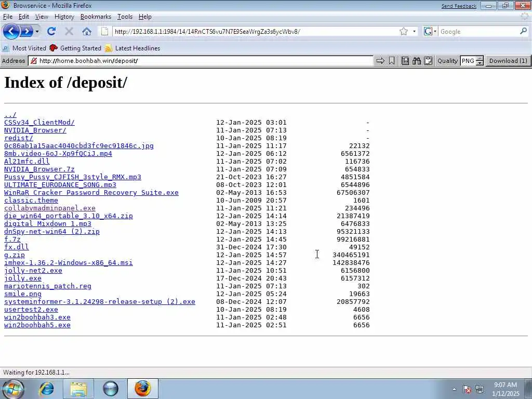Click the Browservice bookmark ribbon icon
Image resolution: width=532 pixels, height=399 pixels.
point(392,61)
